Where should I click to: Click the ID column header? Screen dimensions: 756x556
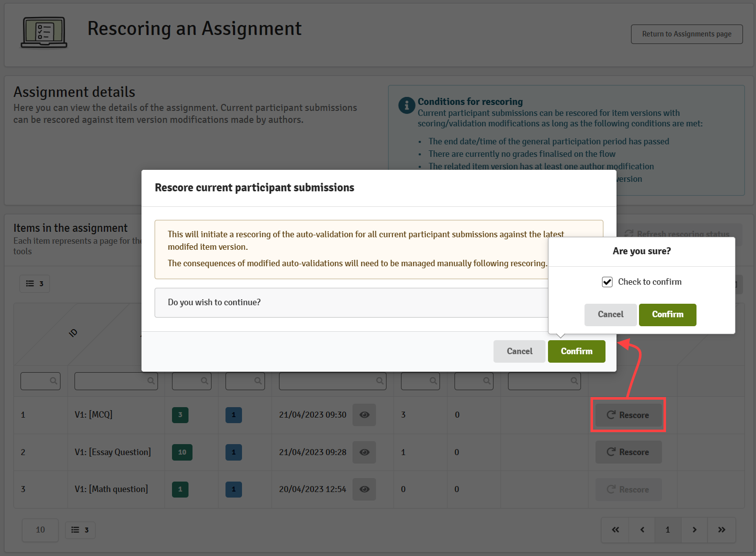73,333
